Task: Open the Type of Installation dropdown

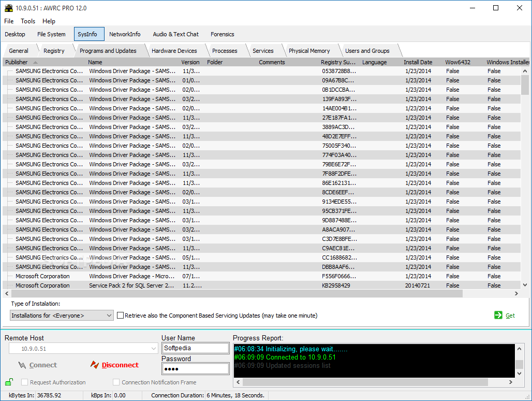Action: (x=62, y=316)
